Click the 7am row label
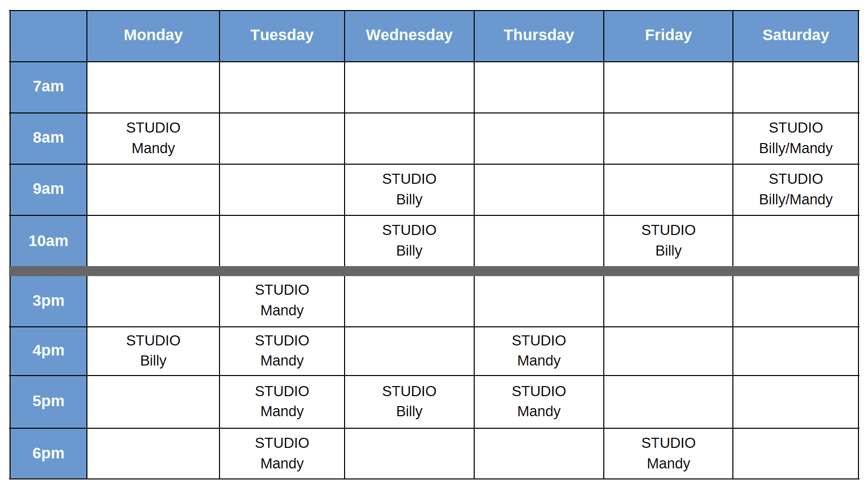This screenshot has height=490, width=868. point(48,87)
